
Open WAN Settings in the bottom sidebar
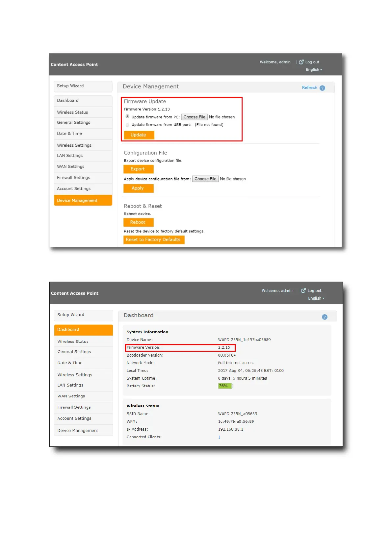(84, 396)
